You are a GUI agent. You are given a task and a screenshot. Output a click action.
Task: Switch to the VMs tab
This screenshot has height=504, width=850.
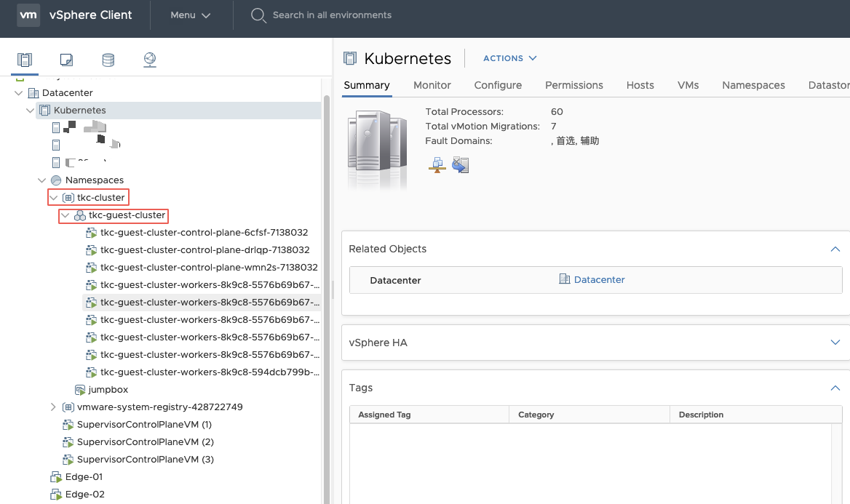click(688, 86)
